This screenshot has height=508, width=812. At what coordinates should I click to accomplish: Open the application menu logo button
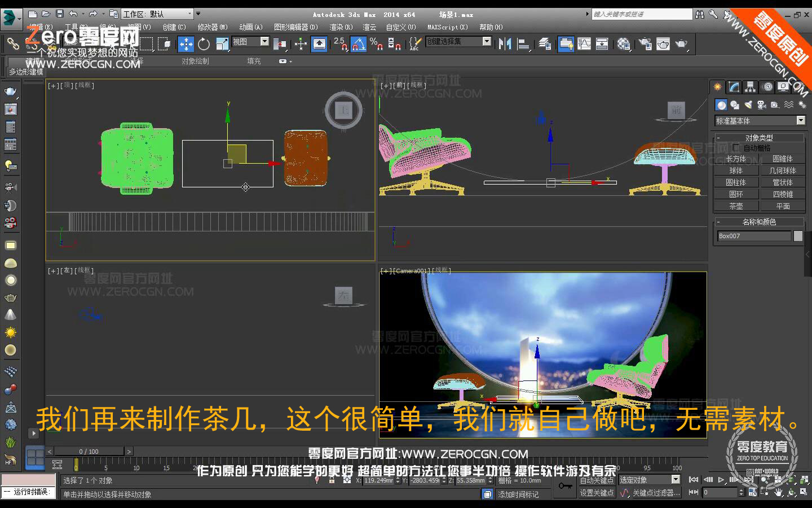pyautogui.click(x=10, y=19)
